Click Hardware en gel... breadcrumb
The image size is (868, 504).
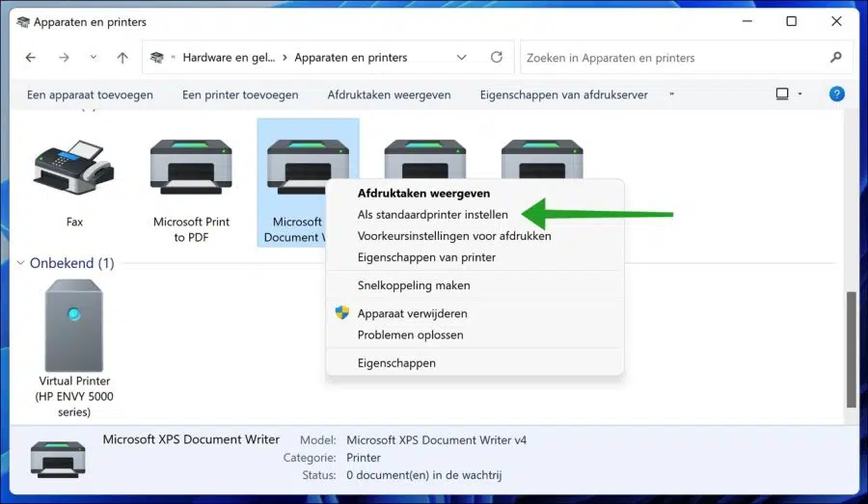[229, 58]
